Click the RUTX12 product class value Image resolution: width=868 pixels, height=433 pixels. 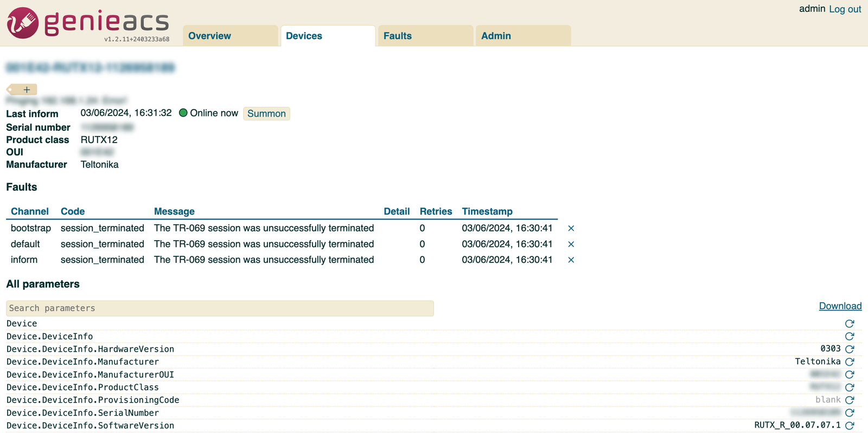click(99, 139)
